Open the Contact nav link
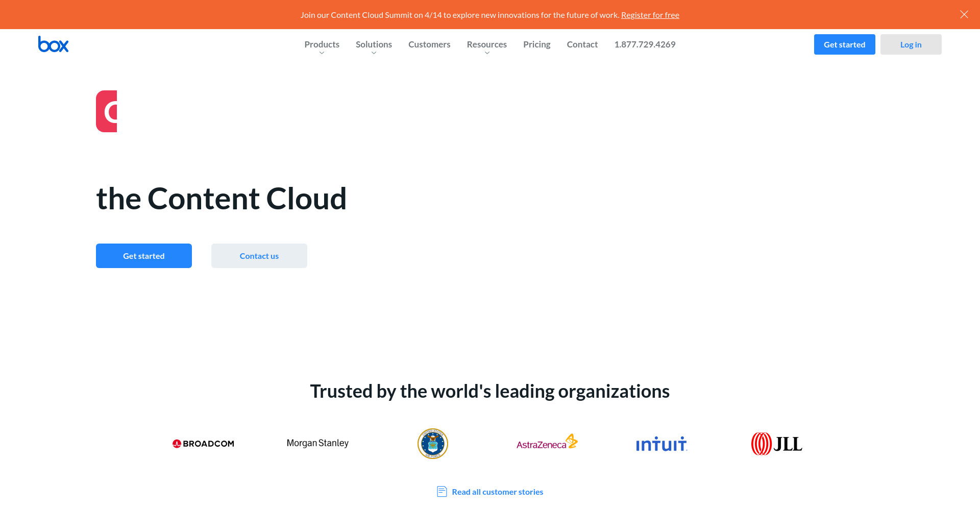The height and width of the screenshot is (531, 980). tap(582, 44)
